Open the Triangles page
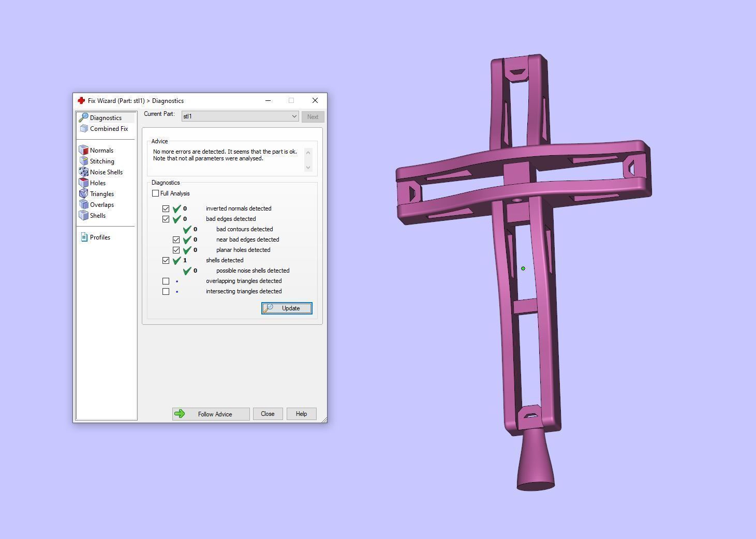The image size is (756, 539). pyautogui.click(x=102, y=194)
